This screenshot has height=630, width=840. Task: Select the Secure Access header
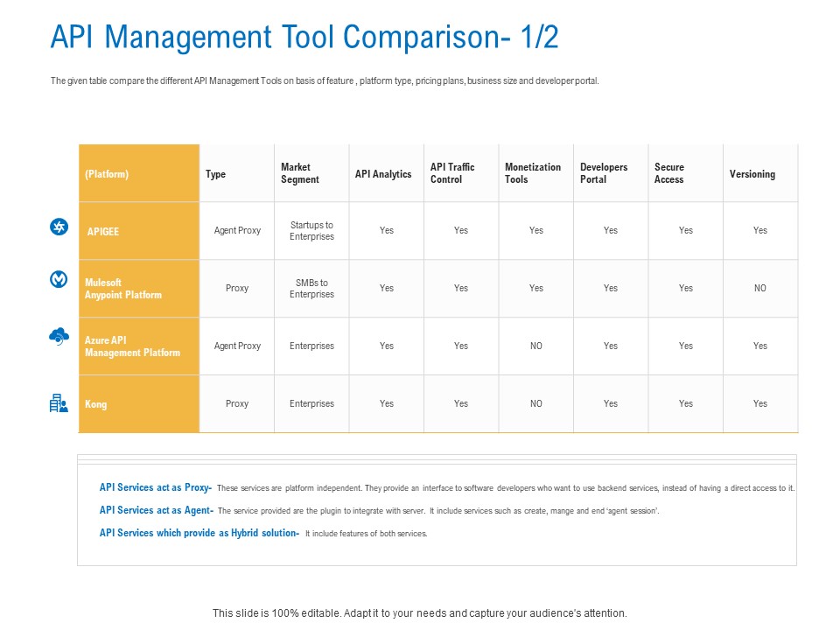[x=686, y=173]
